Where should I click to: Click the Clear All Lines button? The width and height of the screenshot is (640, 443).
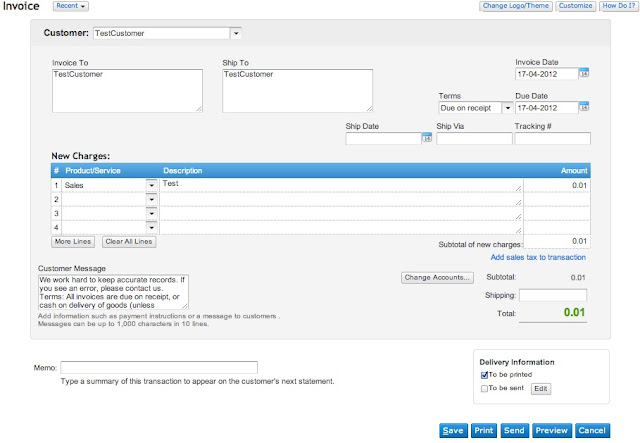pyautogui.click(x=129, y=242)
